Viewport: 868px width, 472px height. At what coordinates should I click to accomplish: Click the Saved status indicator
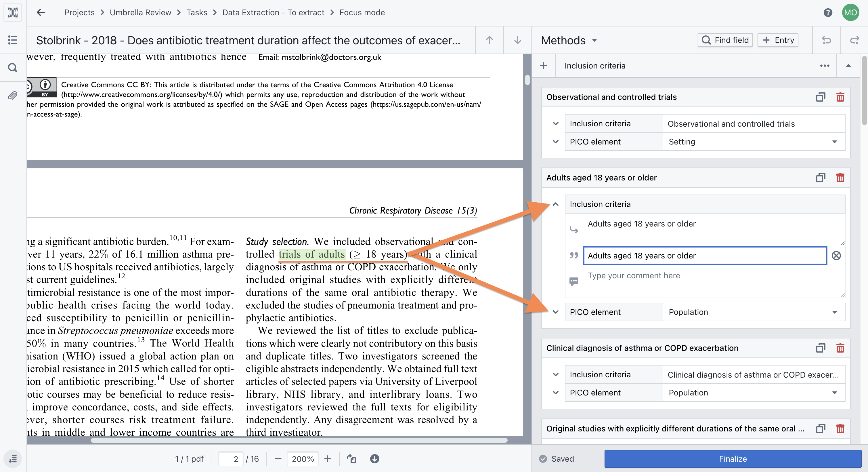[556, 458]
